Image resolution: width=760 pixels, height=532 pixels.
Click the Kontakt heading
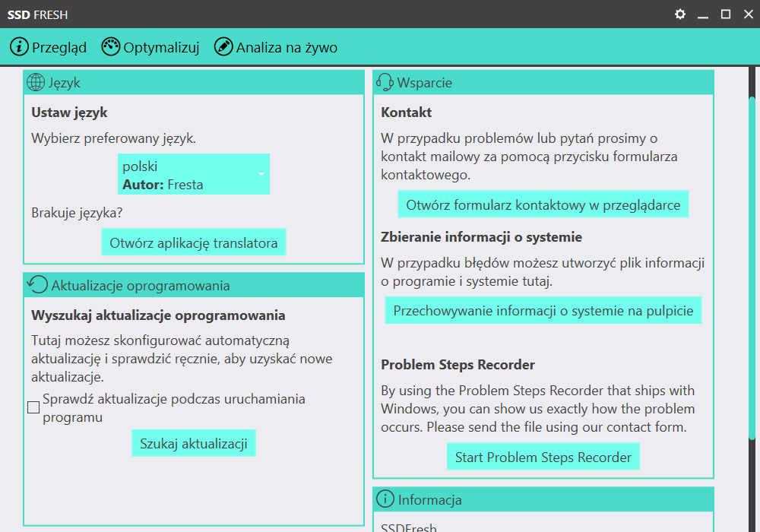pos(406,112)
